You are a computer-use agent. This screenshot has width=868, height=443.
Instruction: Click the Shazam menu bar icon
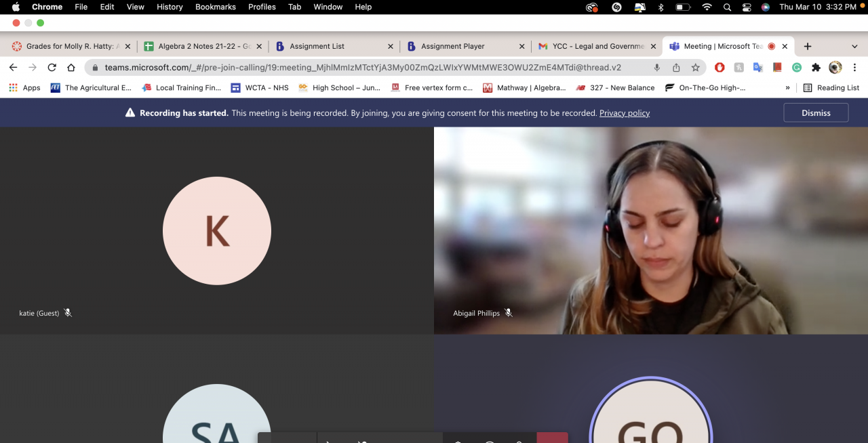click(x=616, y=7)
